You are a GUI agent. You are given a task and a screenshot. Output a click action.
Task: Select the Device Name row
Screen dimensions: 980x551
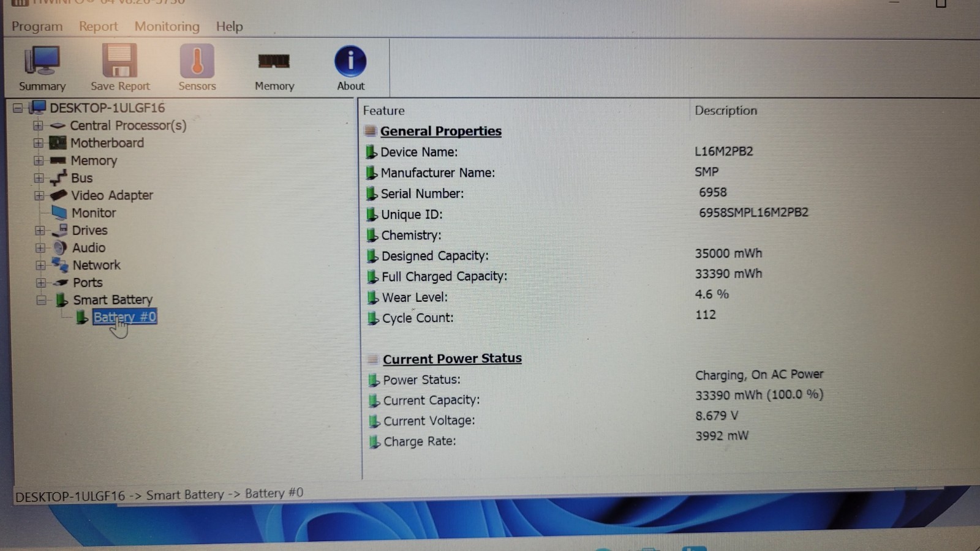click(668, 152)
